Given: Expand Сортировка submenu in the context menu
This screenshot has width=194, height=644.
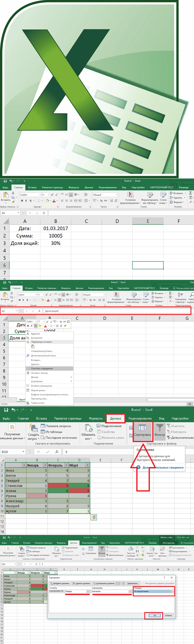Looking at the screenshot, I should point(49,381).
